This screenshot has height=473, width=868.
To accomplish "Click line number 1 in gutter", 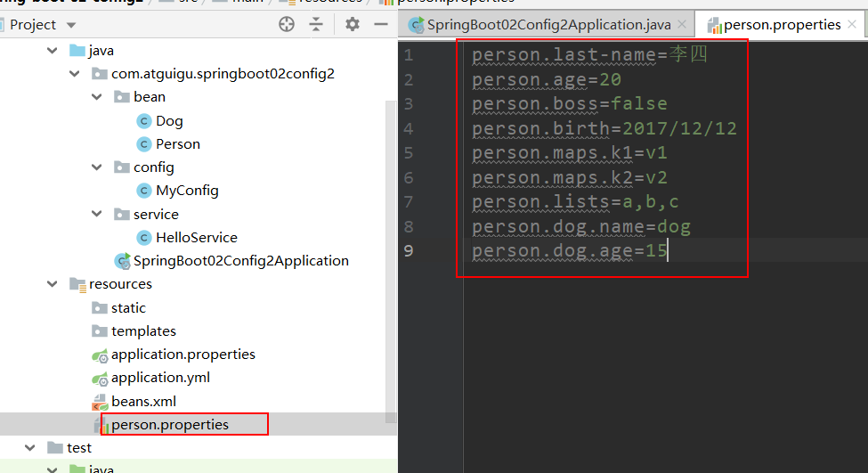I will point(408,55).
